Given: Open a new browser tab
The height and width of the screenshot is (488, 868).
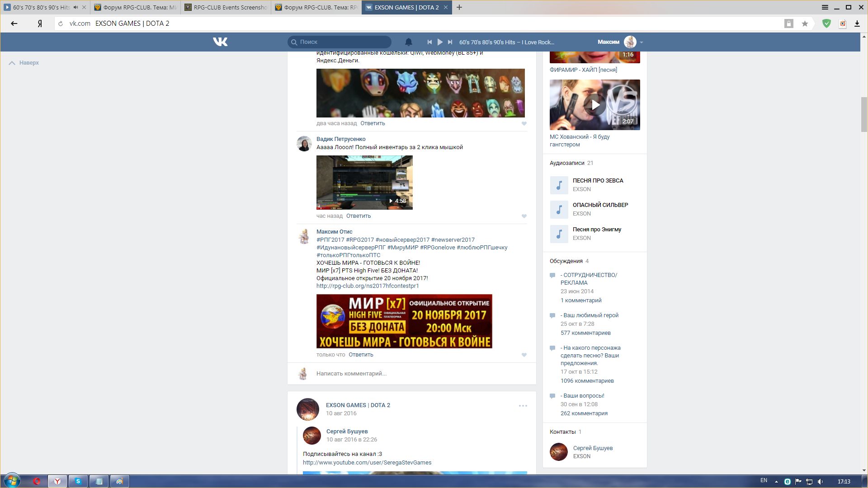Looking at the screenshot, I should 459,7.
